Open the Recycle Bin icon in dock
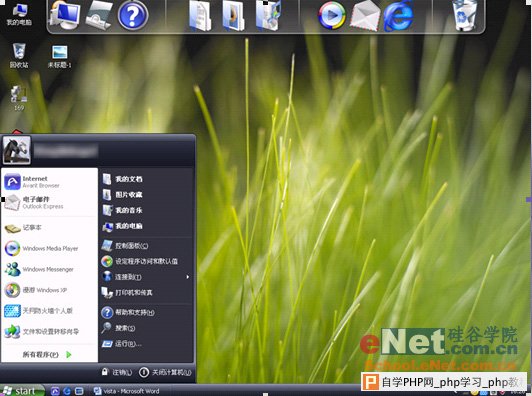Image resolution: width=532 pixels, height=396 pixels. 465,15
